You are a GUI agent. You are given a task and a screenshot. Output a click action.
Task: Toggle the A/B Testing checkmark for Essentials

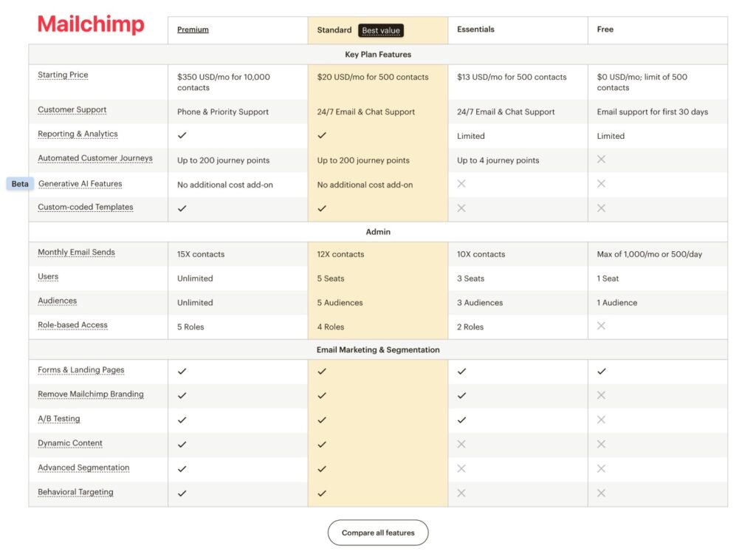click(x=461, y=420)
